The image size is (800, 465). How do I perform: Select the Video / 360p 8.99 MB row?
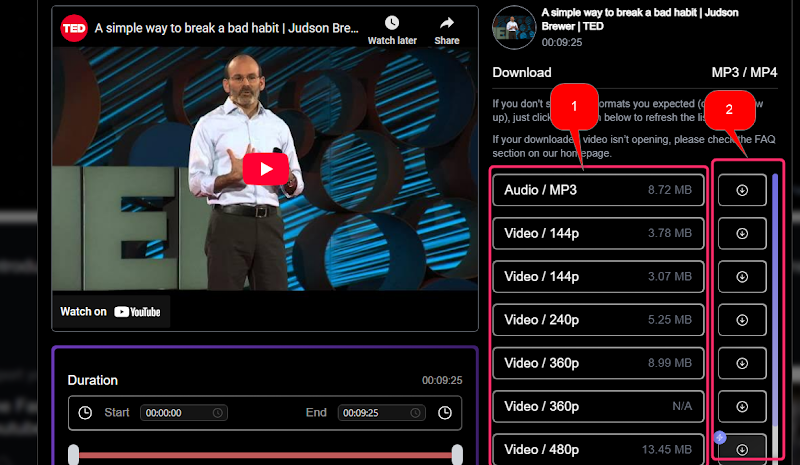pyautogui.click(x=598, y=363)
